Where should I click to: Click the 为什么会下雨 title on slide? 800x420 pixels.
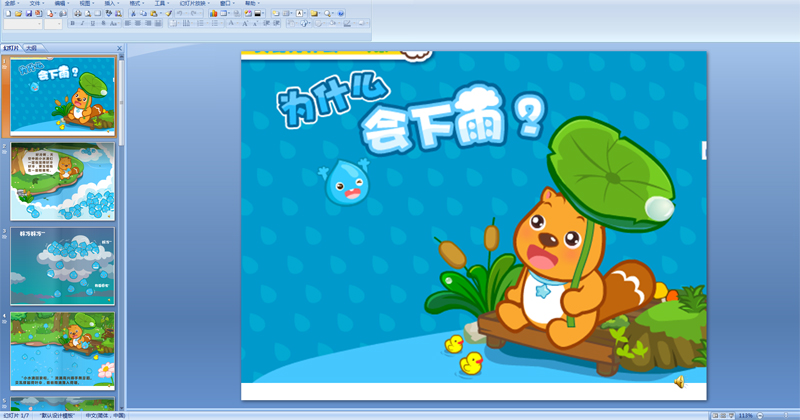[x=411, y=113]
